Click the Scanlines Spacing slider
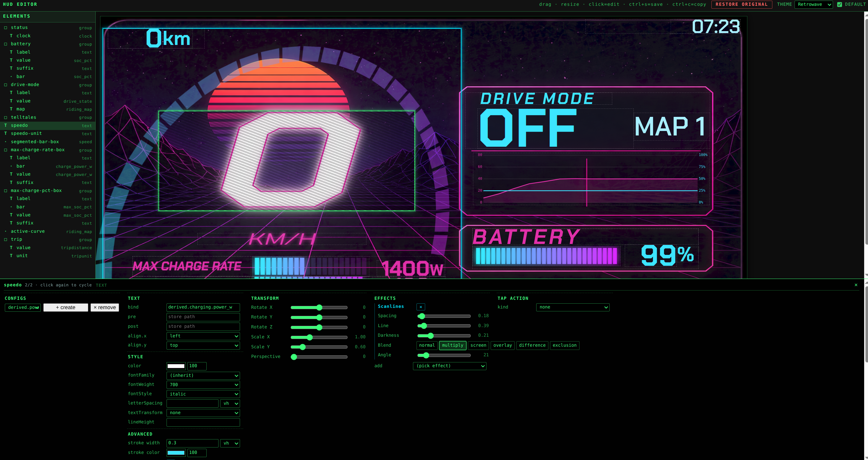 click(x=444, y=316)
